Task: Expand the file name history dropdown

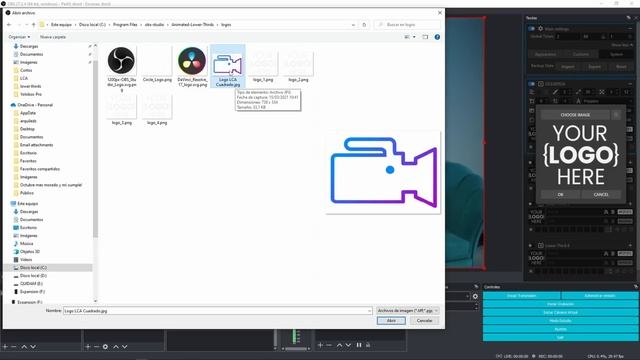Action: (x=369, y=311)
